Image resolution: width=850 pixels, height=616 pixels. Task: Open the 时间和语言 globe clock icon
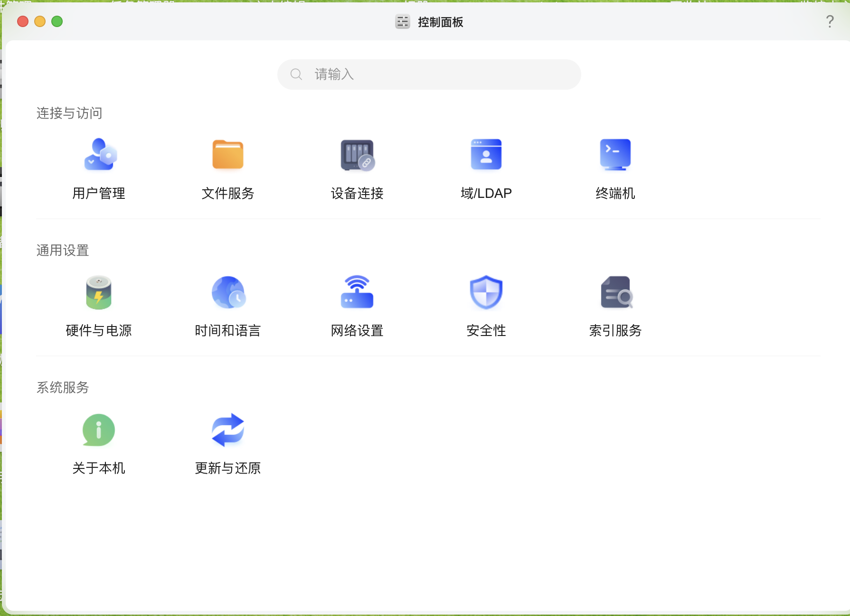[228, 292]
